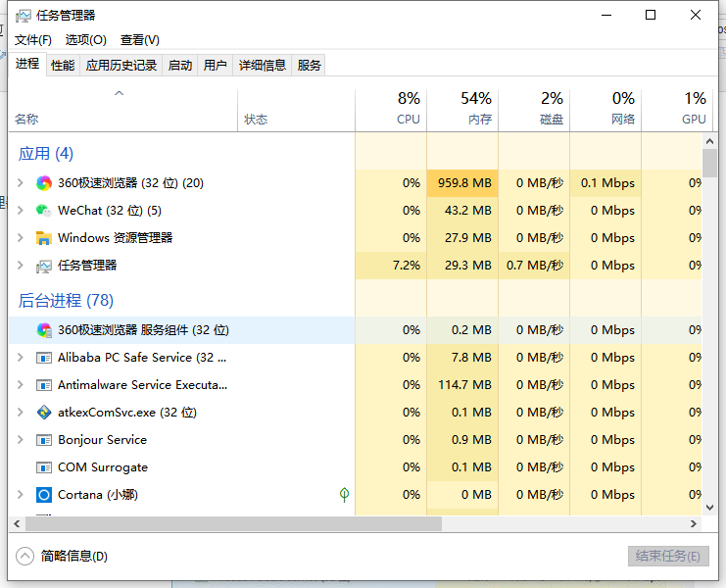Sort by the 名称 column header
This screenshot has height=588, width=726.
(122, 110)
